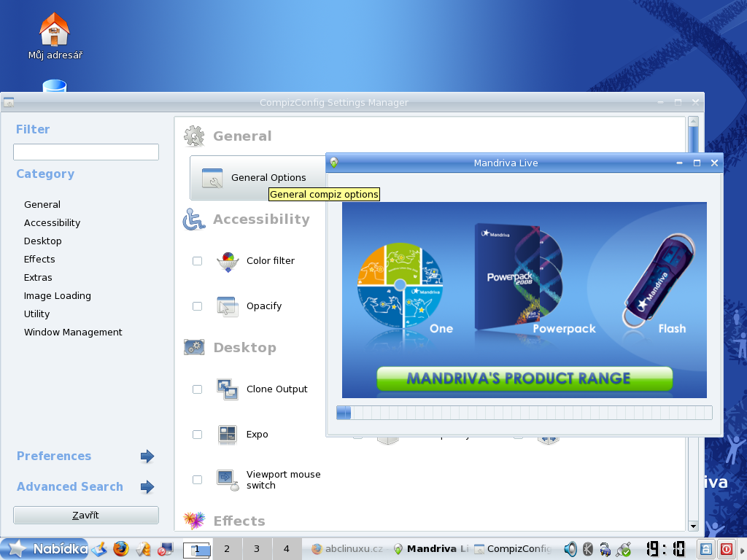Open General Options plugin icon
The width and height of the screenshot is (747, 560).
(212, 178)
